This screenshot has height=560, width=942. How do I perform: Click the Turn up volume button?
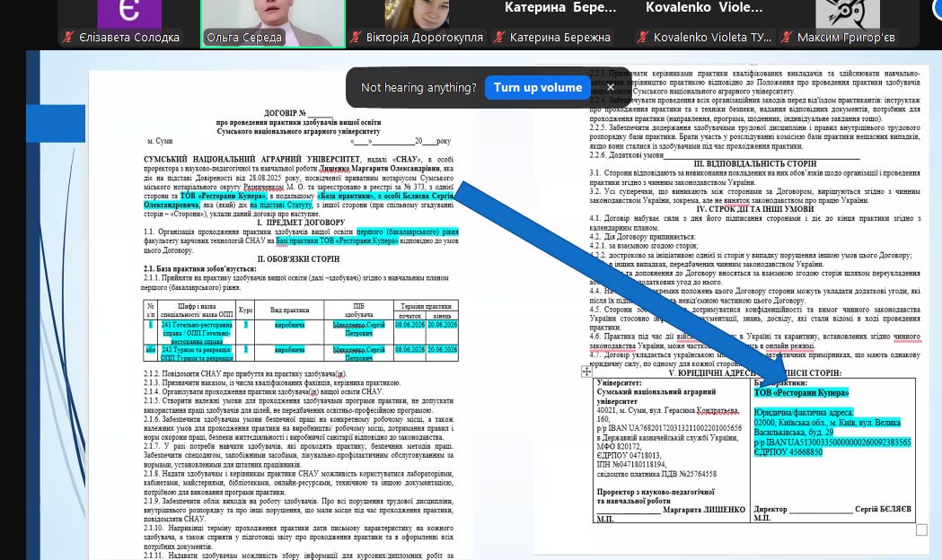click(x=538, y=87)
